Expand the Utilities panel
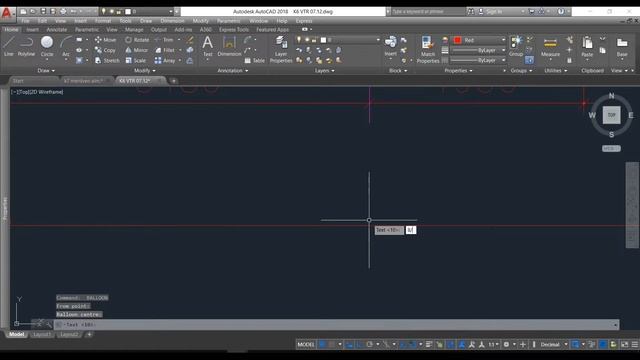This screenshot has height=360, width=640. pyautogui.click(x=556, y=71)
